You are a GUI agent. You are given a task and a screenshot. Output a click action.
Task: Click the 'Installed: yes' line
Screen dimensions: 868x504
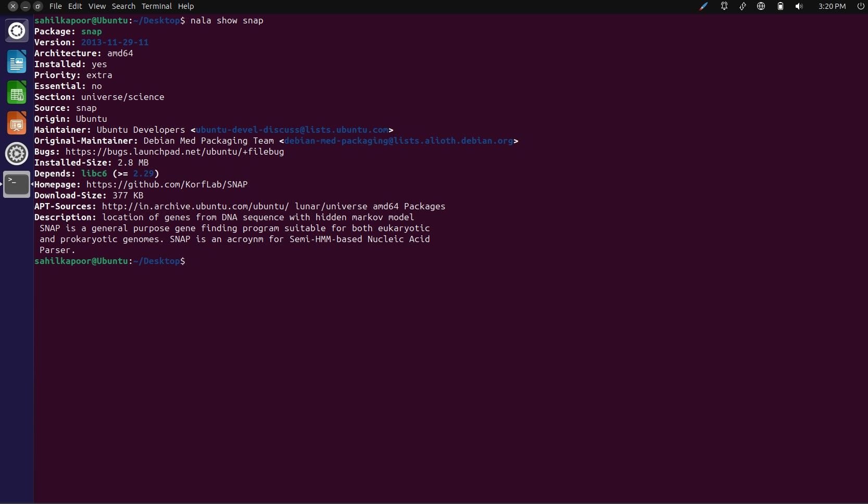point(71,64)
